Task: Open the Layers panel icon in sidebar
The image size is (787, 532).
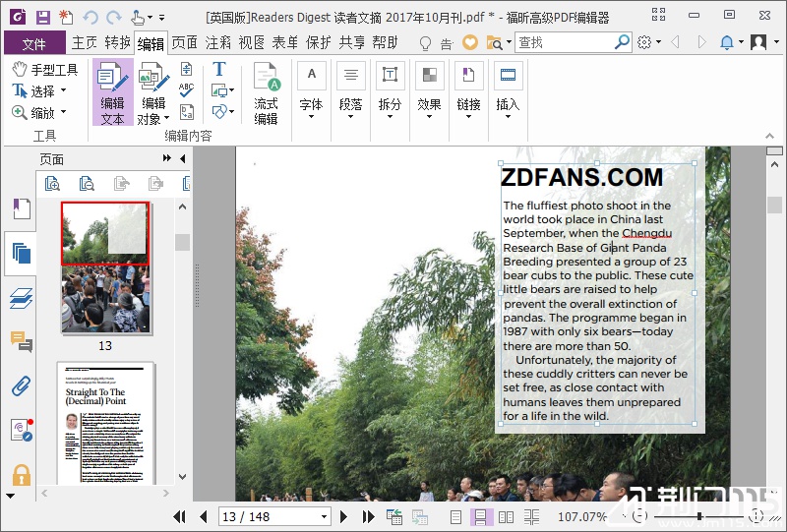Action: point(21,298)
